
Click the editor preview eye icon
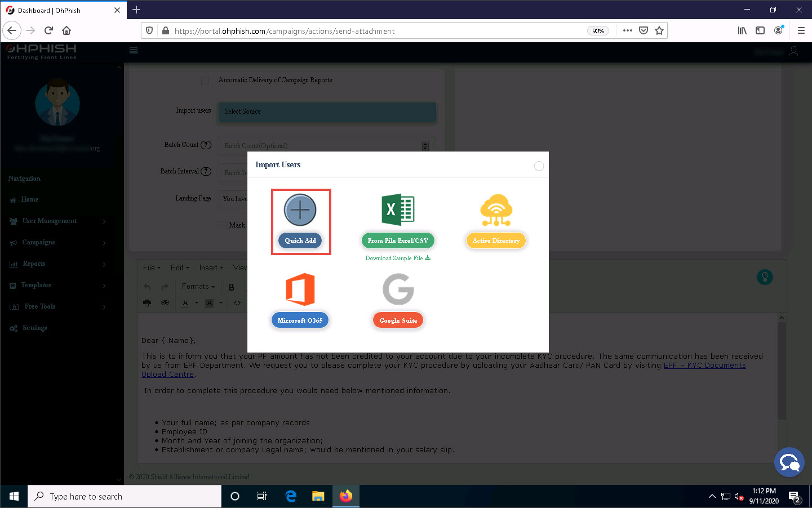[165, 303]
